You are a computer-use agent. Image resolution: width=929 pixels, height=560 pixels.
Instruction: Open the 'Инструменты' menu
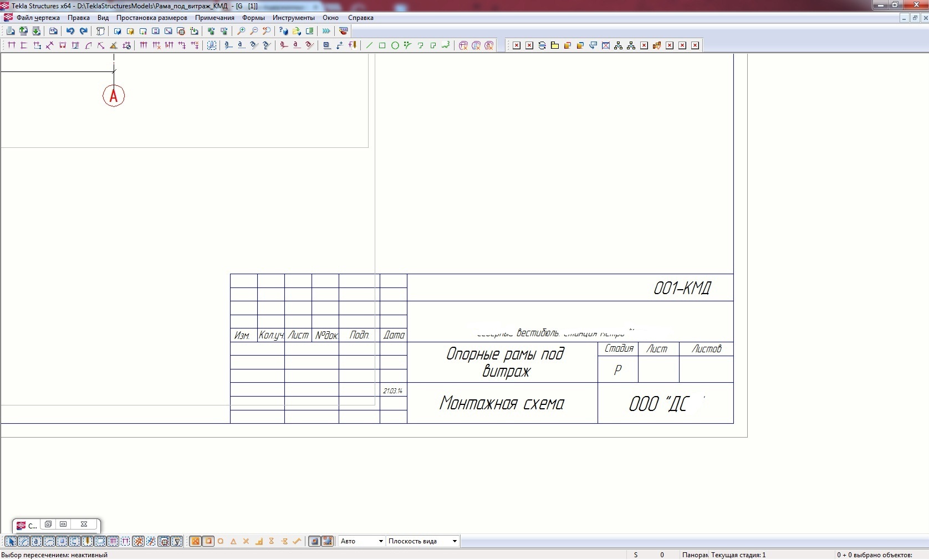click(x=293, y=18)
